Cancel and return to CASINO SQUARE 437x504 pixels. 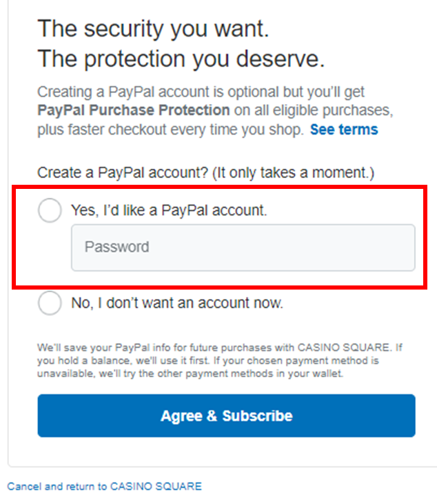point(104,486)
